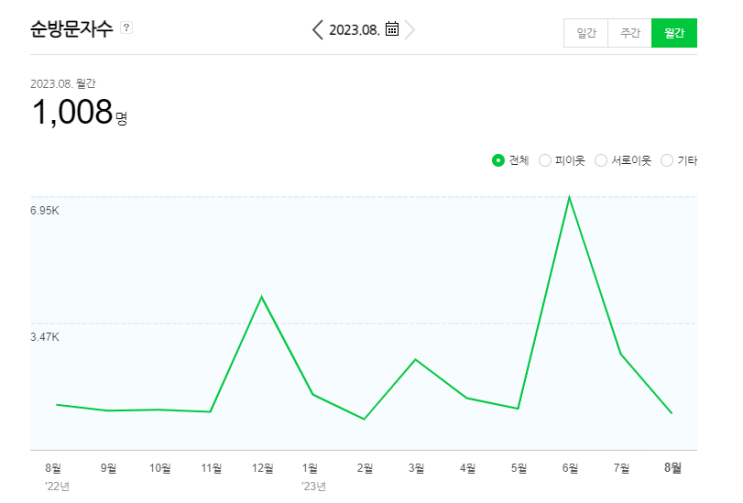Image resolution: width=743 pixels, height=503 pixels.
Task: Click the 11월 x-axis label
Action: point(211,468)
